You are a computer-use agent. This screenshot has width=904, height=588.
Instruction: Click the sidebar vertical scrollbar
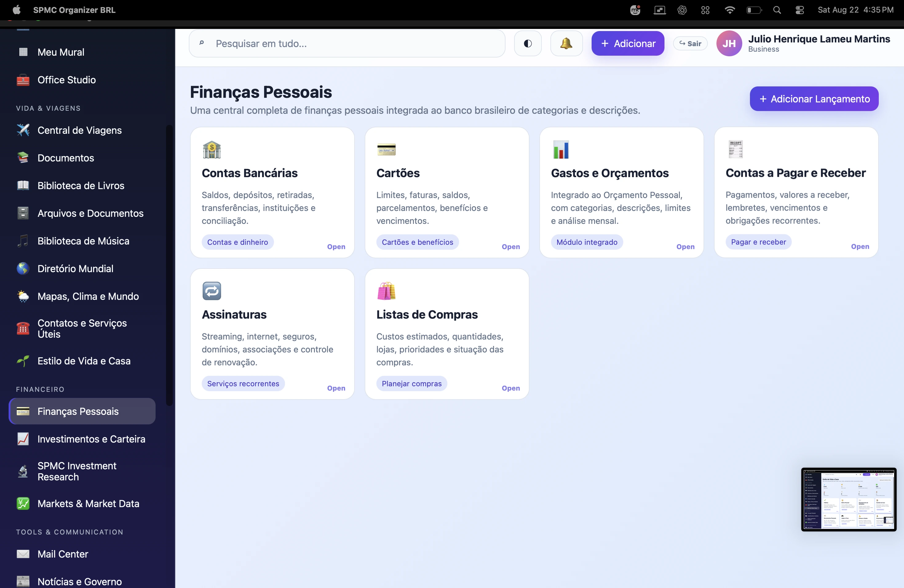coord(169,266)
